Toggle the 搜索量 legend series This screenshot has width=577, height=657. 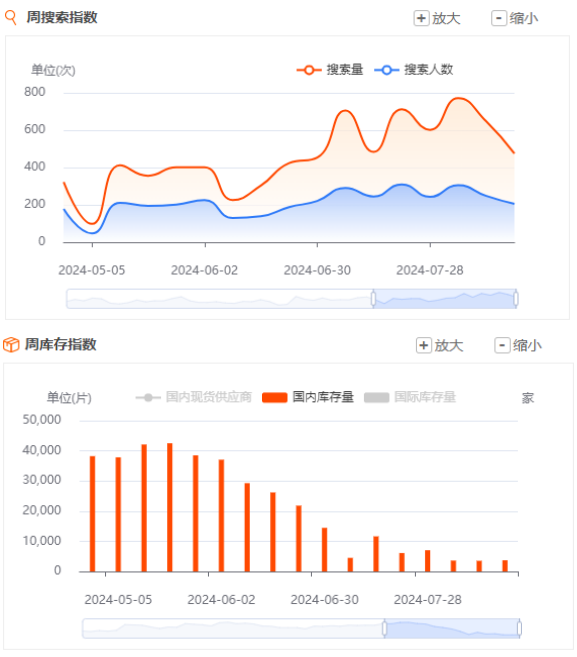330,70
